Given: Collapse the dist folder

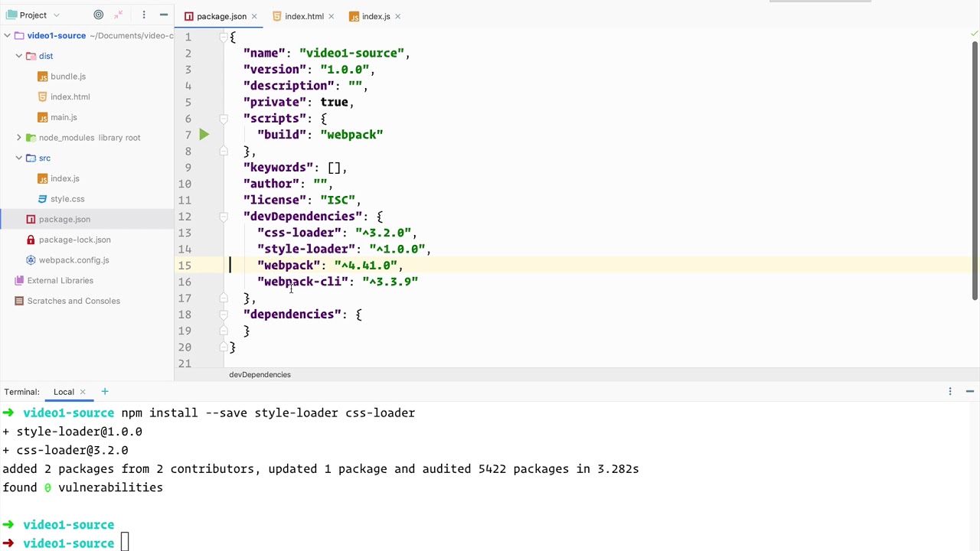Looking at the screenshot, I should coord(19,56).
